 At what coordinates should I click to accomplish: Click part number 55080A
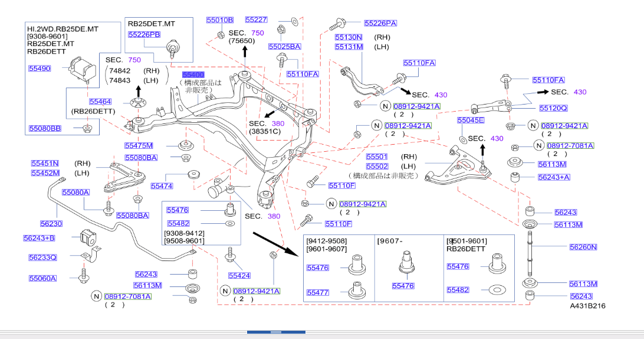pos(75,192)
